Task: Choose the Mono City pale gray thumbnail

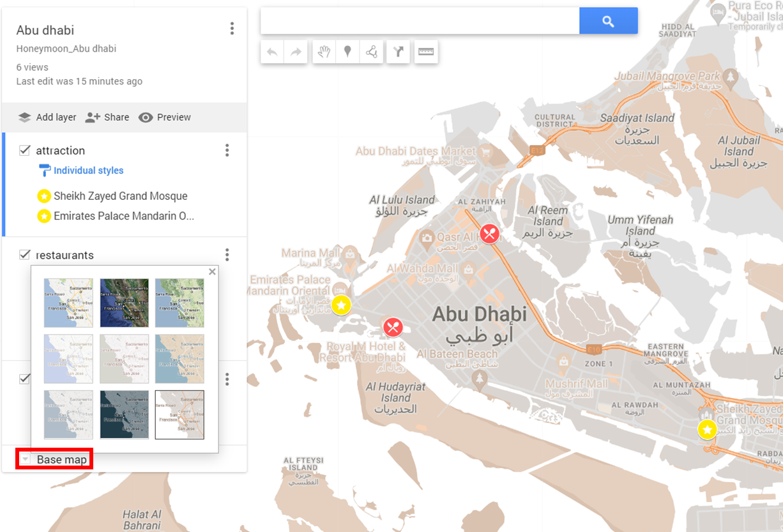Action: click(x=124, y=359)
